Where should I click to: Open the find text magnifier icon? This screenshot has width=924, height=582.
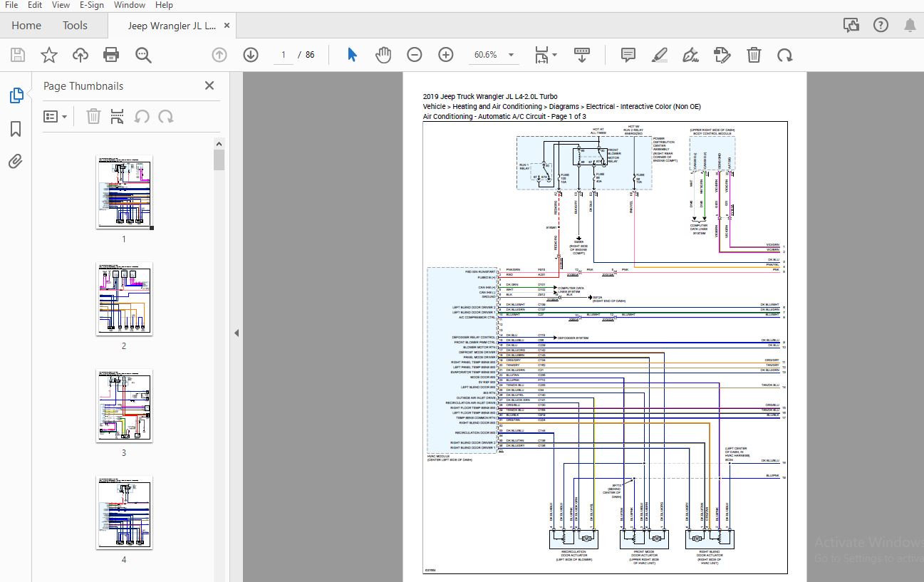click(143, 55)
